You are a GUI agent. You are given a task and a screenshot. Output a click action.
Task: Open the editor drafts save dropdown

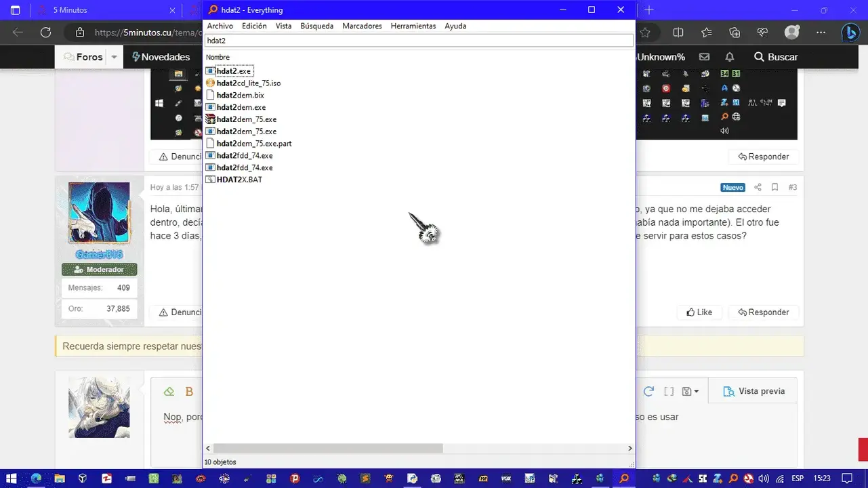click(690, 392)
